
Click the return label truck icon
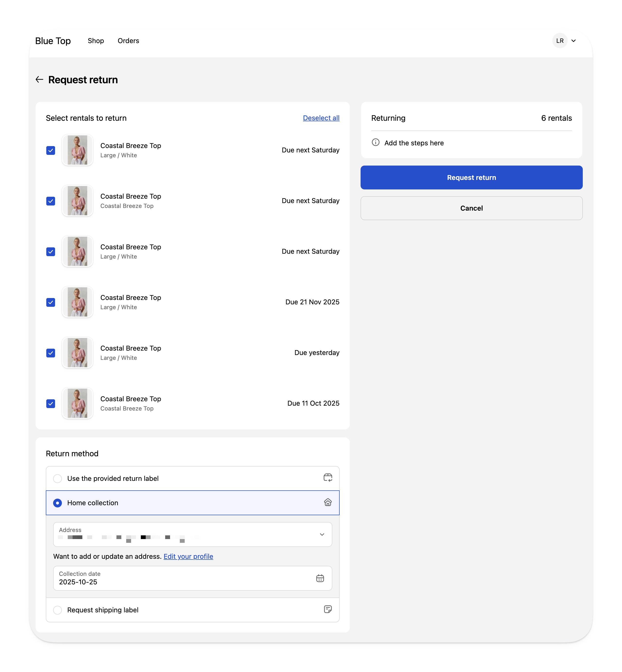(x=328, y=478)
